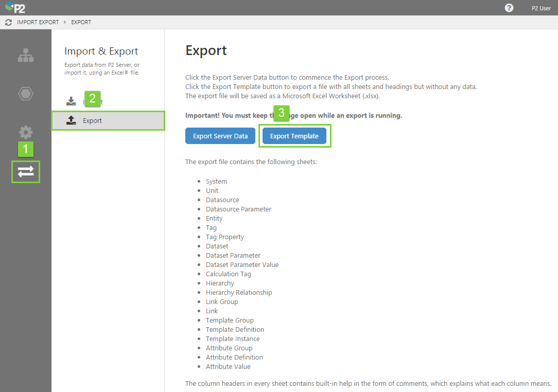Click the P2 logo in the header
The width and height of the screenshot is (558, 392).
click(x=15, y=7)
